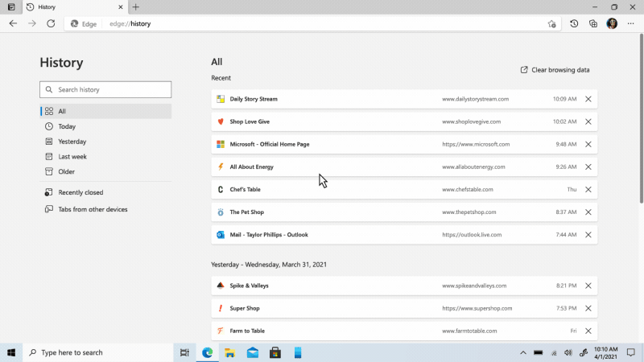Click the page vertical scrollbar thumb
Image resolution: width=644 pixels, height=362 pixels.
click(x=641, y=118)
